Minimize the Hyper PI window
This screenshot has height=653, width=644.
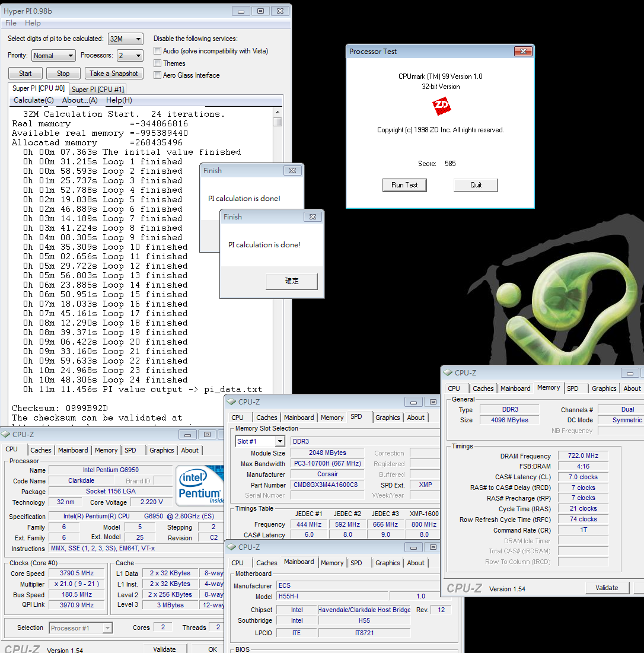pyautogui.click(x=240, y=11)
